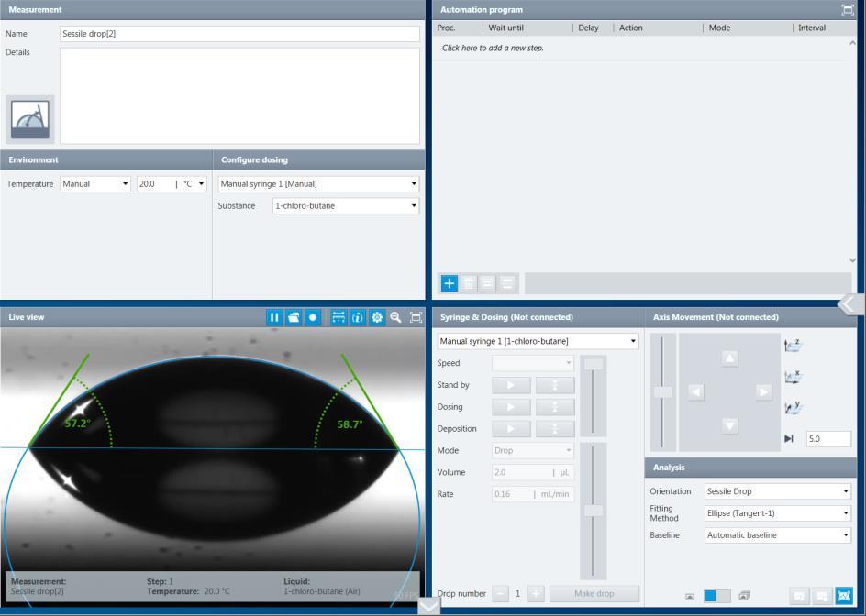866x616 pixels.
Task: Click the axis step size field 5.0
Action: 828,439
